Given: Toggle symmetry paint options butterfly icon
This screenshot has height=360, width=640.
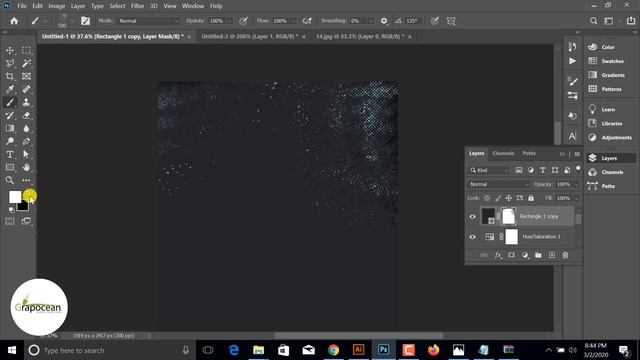Looking at the screenshot, I should [x=451, y=21].
